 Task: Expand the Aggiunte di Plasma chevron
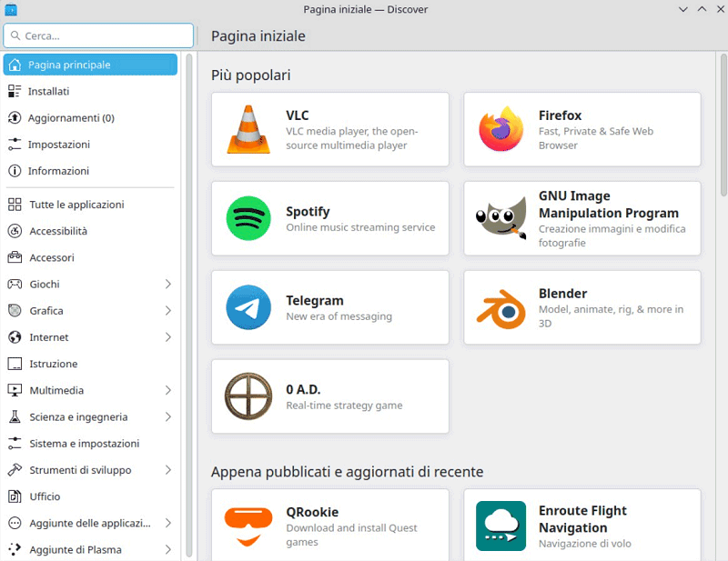pos(168,549)
